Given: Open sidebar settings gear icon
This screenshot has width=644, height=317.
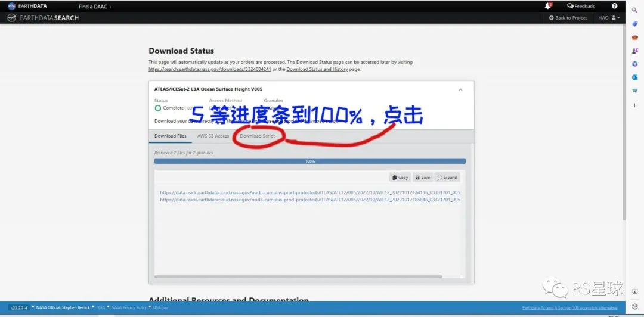Looking at the screenshot, I should pos(635,306).
